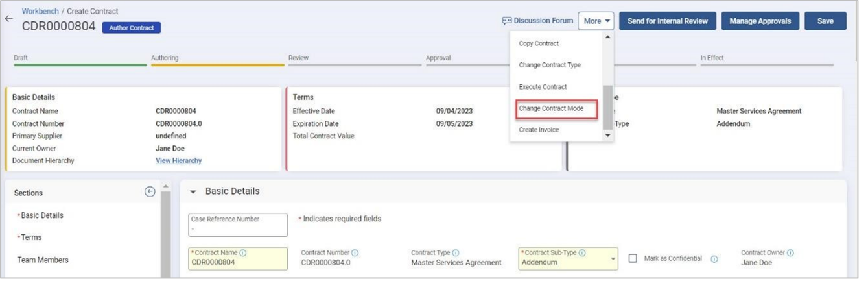Choose Copy Contract from the menu
The height and width of the screenshot is (292, 868).
(x=539, y=43)
